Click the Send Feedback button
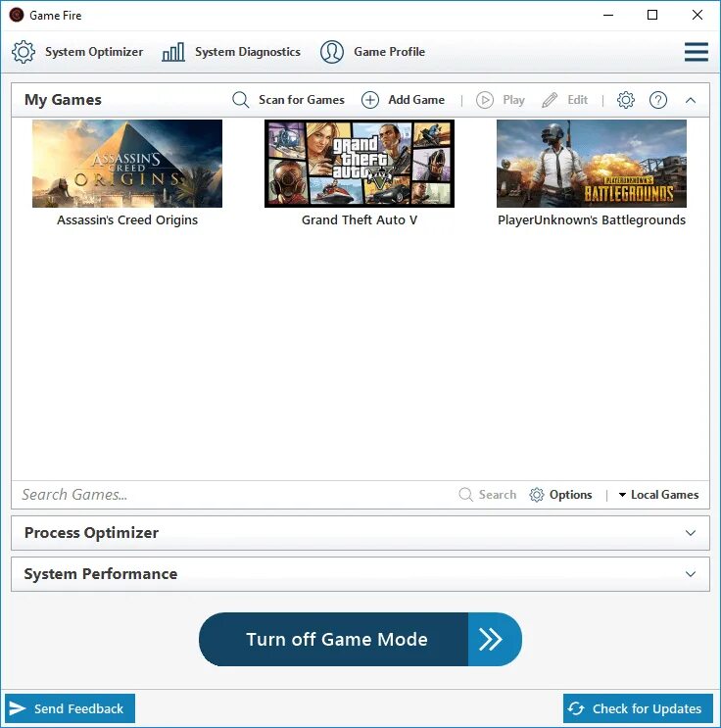This screenshot has height=728, width=721. (70, 708)
